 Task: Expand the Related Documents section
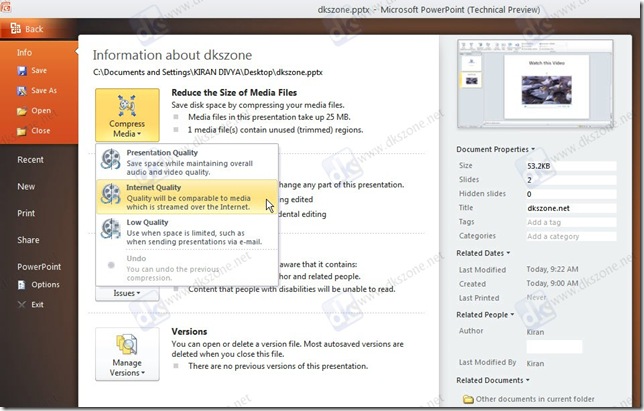493,381
